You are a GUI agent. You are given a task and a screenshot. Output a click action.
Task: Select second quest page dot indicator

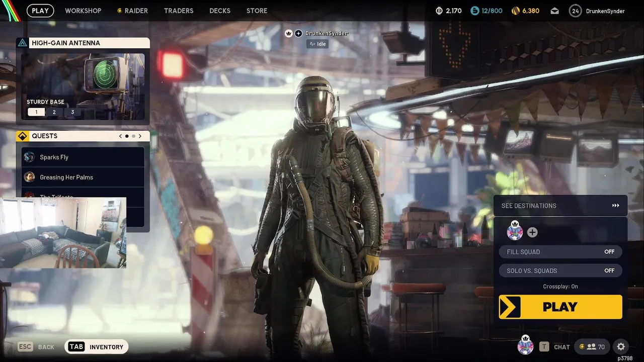133,136
